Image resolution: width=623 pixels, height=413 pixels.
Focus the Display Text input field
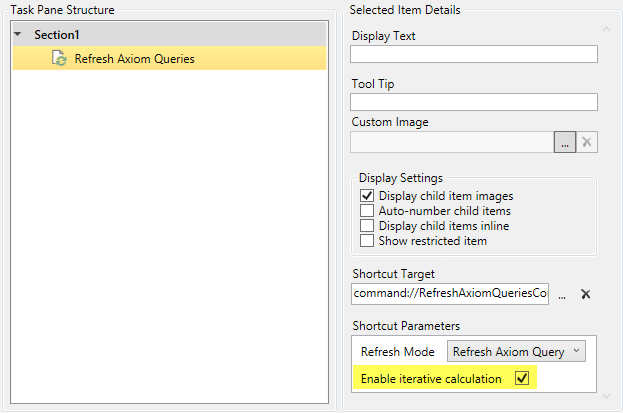[x=473, y=54]
